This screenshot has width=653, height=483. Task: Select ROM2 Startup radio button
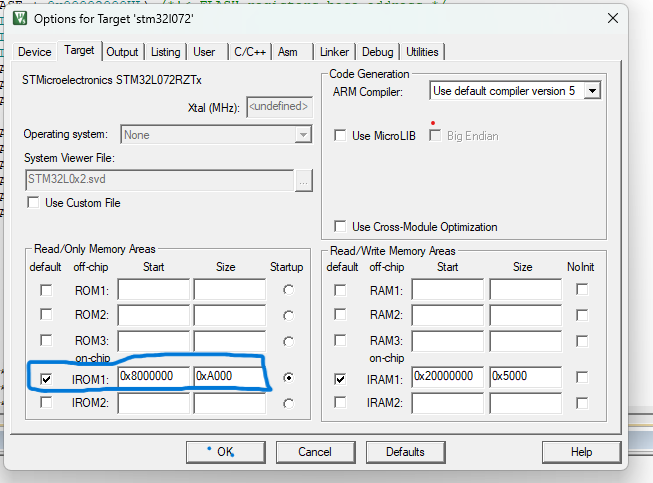click(x=288, y=316)
